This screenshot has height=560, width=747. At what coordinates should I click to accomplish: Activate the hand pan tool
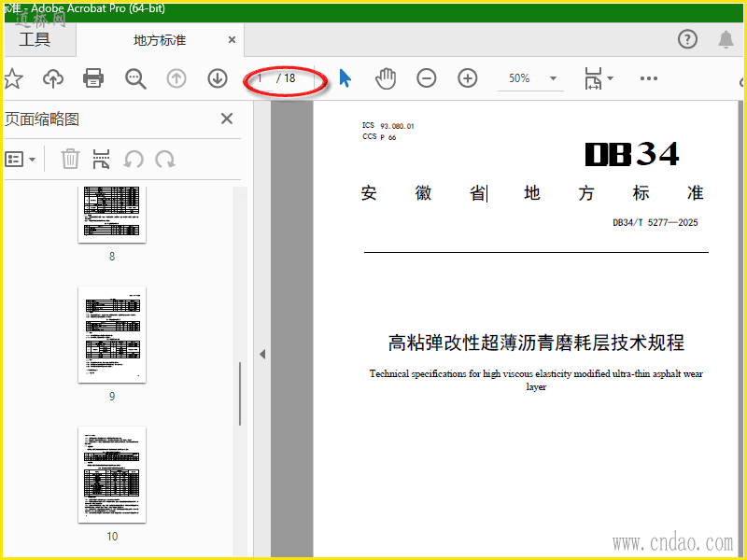click(x=386, y=78)
